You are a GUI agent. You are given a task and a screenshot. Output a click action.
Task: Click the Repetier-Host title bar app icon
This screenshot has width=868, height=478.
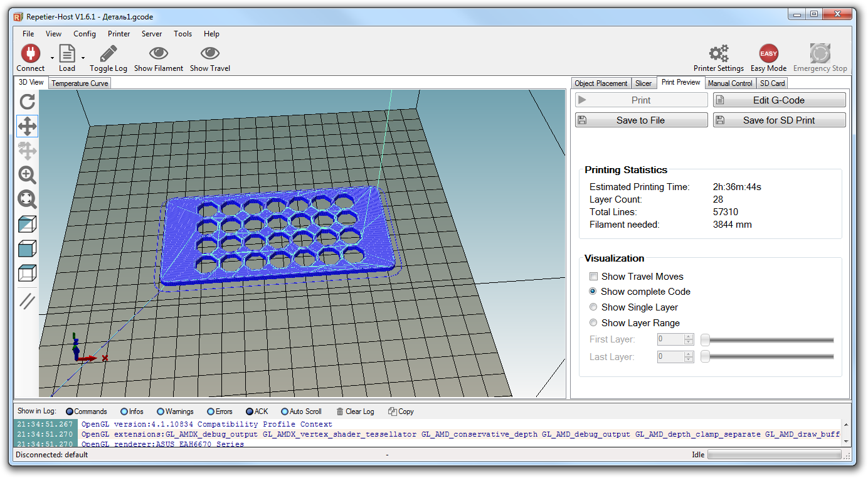click(18, 17)
